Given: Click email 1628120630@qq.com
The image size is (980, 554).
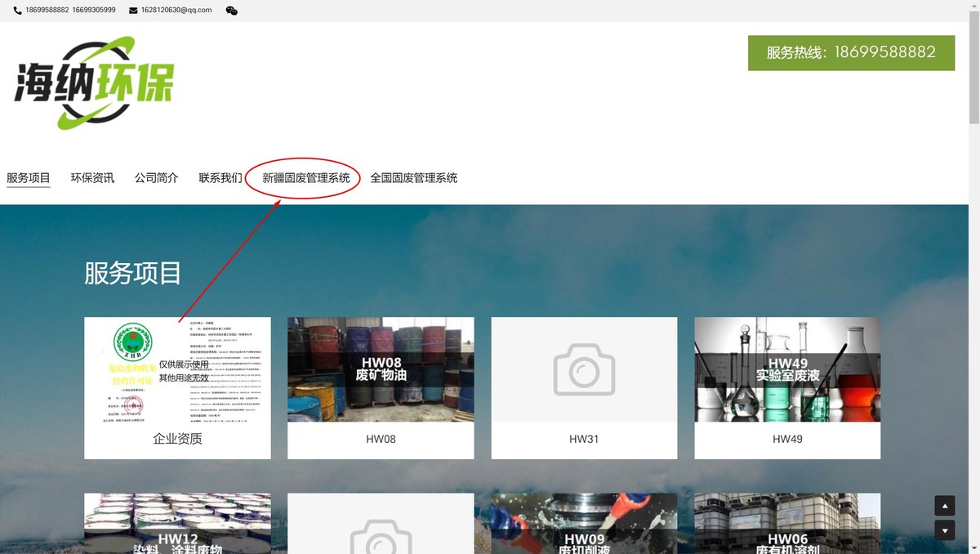Looking at the screenshot, I should click(176, 11).
